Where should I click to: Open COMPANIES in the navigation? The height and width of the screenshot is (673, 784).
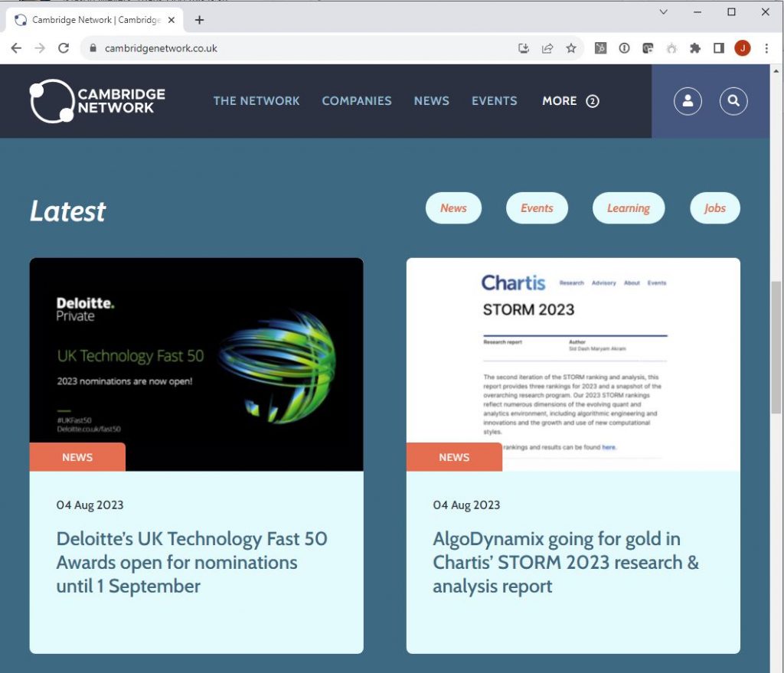(357, 101)
